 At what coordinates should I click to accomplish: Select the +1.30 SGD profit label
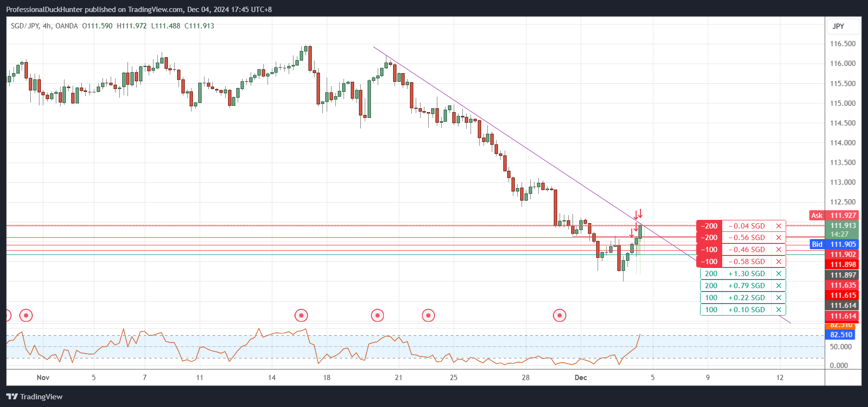[x=747, y=274]
